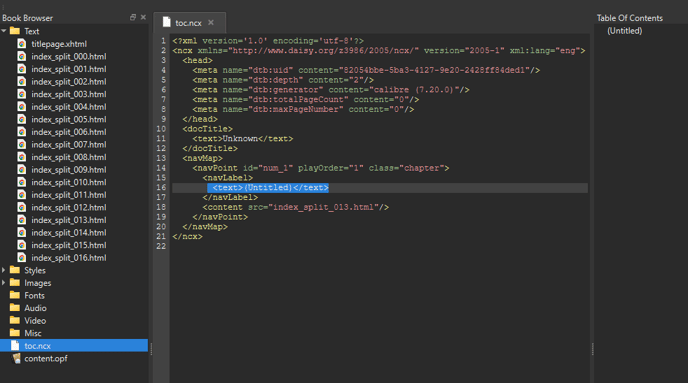Click the highlighted (Untitled) text tag in editor
Image resolution: width=688 pixels, height=383 pixels.
pyautogui.click(x=268, y=188)
